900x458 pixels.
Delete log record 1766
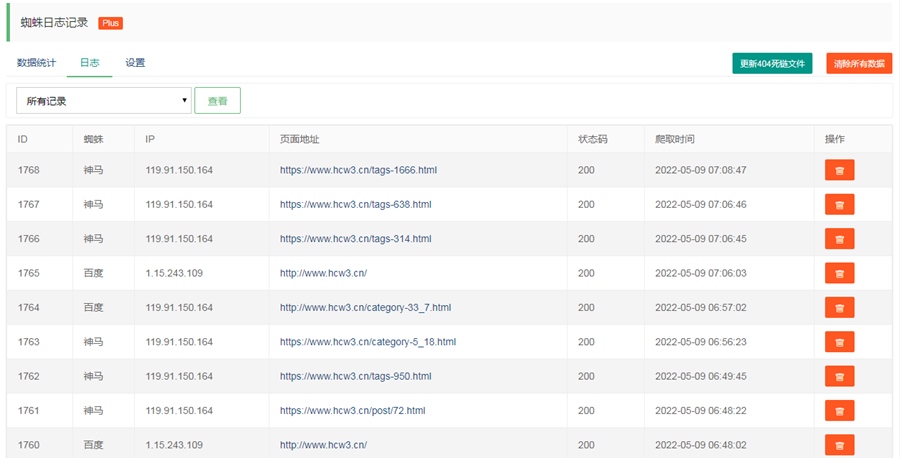click(x=839, y=239)
